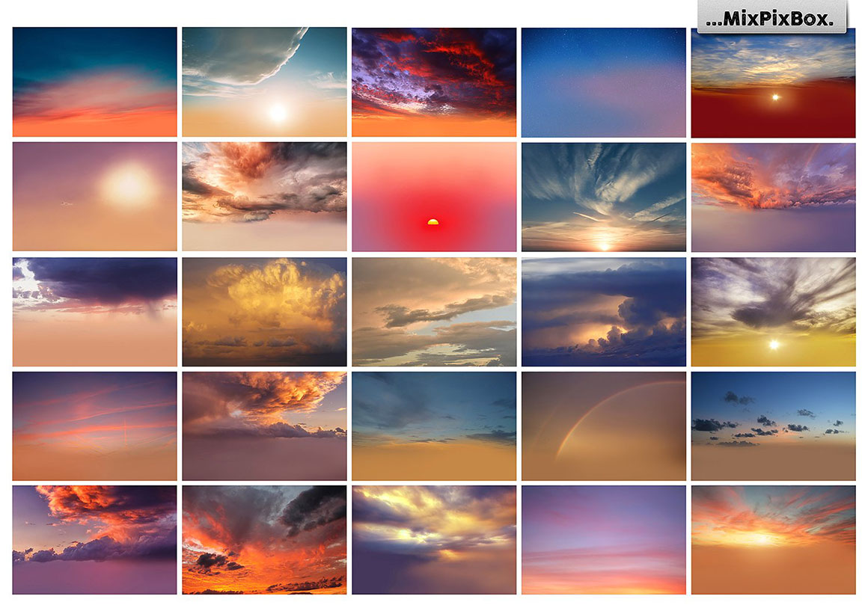Open the hazy purple sky with large glowing sun
This screenshot has height=614, width=868.
95,197
